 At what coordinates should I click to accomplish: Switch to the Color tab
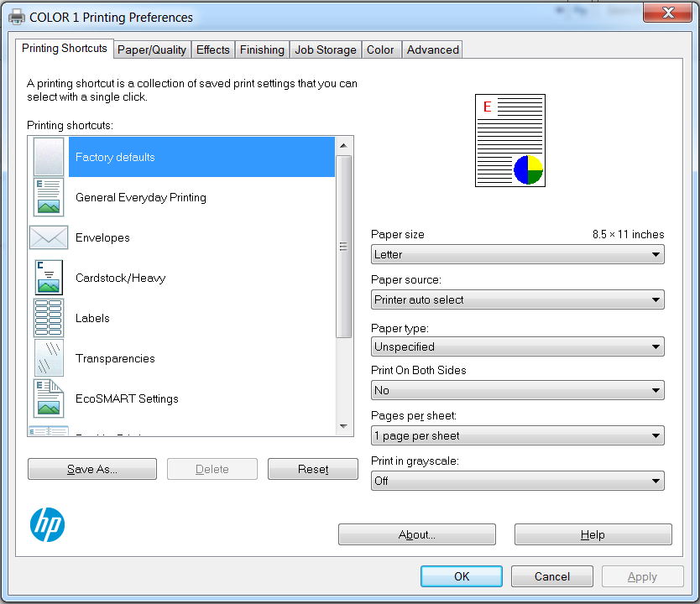tap(380, 50)
